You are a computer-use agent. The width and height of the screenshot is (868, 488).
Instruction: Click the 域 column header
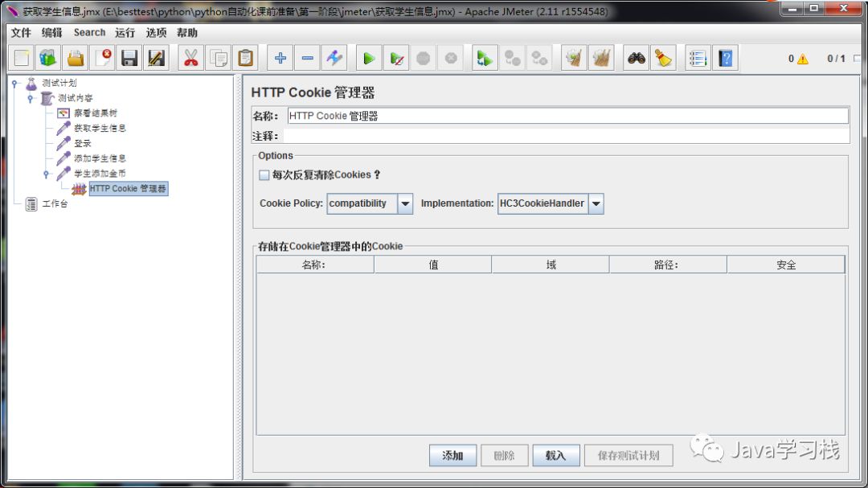point(551,265)
